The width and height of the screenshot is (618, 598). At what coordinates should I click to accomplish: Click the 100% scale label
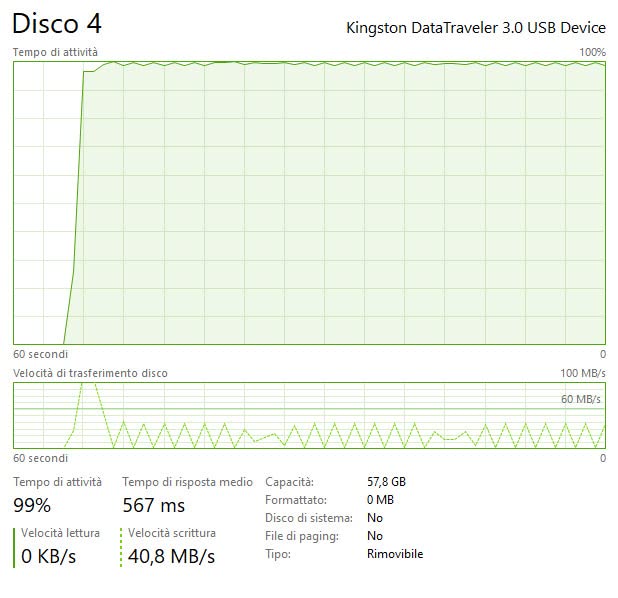coord(592,52)
